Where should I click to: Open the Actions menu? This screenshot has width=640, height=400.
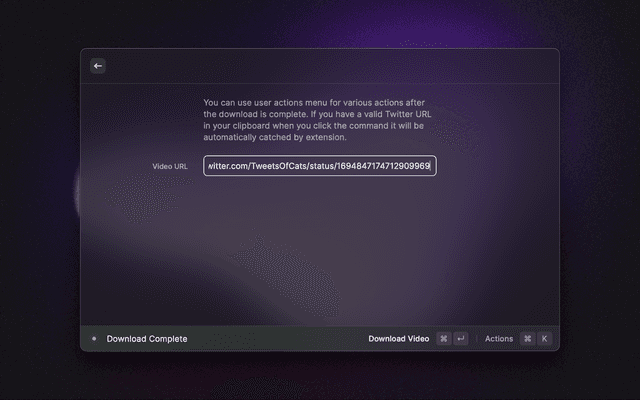click(x=499, y=339)
